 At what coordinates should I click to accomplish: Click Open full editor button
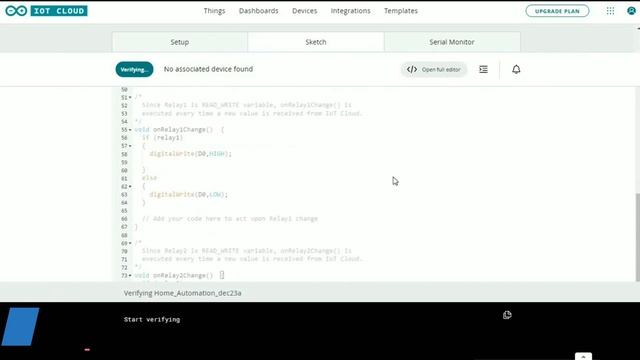pyautogui.click(x=433, y=69)
